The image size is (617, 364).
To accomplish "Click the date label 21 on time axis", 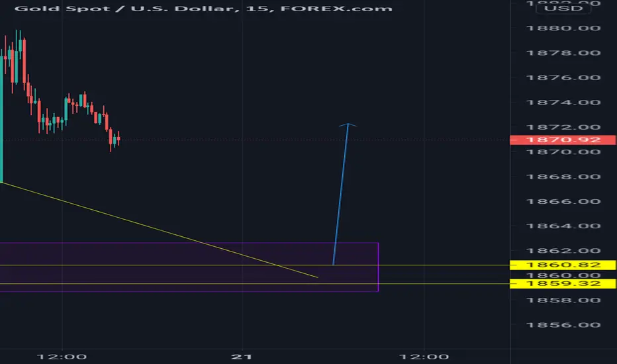I will pos(242,357).
